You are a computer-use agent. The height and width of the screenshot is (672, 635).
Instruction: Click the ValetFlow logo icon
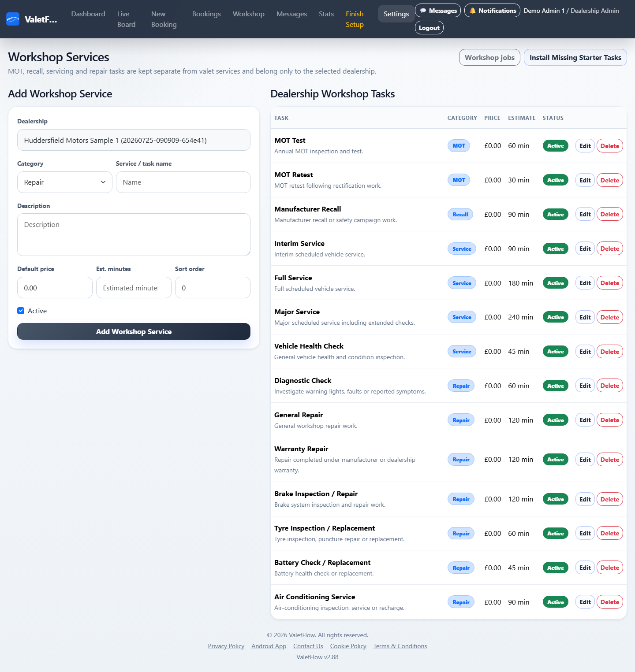[x=13, y=19]
